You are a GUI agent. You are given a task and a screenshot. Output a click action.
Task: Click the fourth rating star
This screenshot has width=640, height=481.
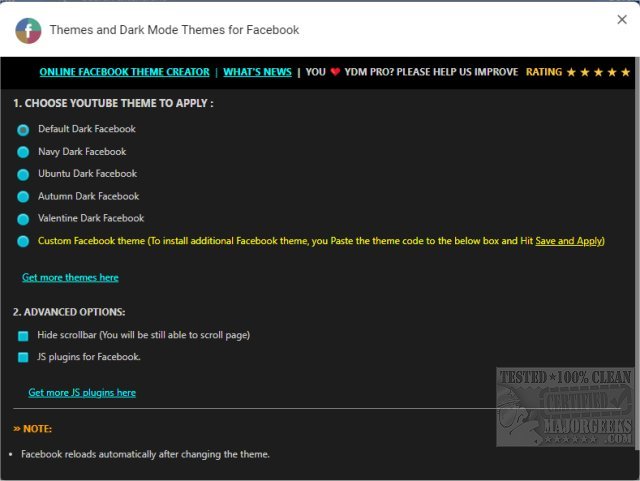(x=612, y=72)
